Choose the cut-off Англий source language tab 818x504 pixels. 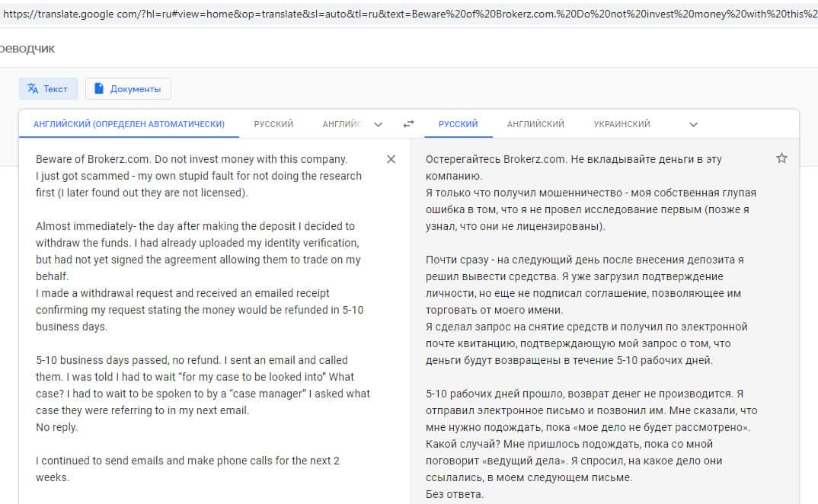point(341,124)
